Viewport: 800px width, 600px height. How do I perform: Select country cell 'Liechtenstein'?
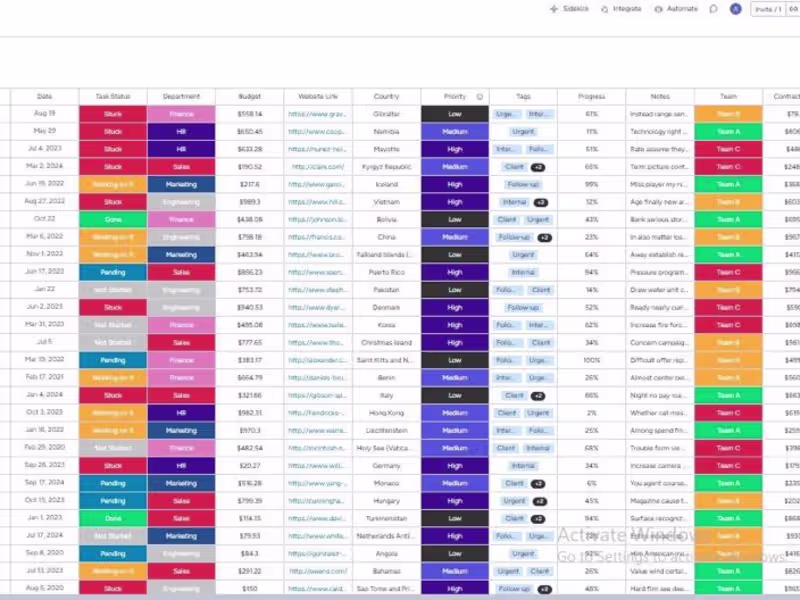[386, 431]
